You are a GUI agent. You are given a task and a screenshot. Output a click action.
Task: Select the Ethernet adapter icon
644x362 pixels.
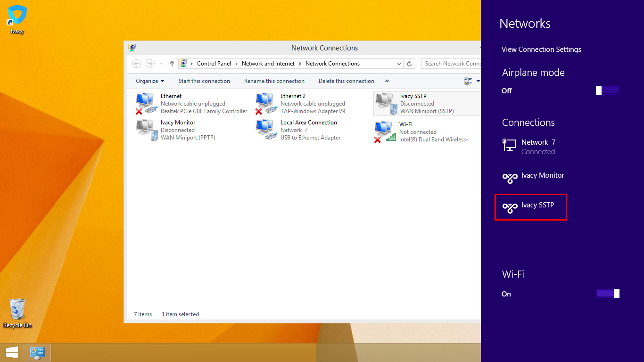tap(146, 104)
